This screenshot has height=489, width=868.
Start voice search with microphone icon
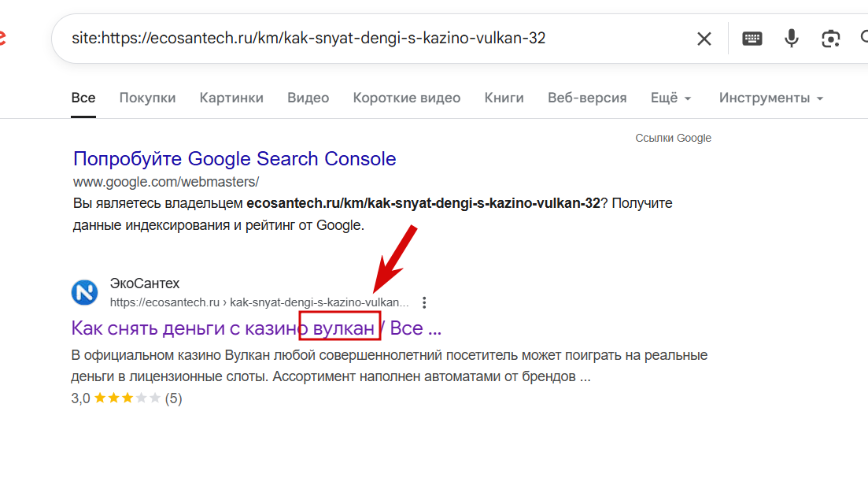(792, 39)
